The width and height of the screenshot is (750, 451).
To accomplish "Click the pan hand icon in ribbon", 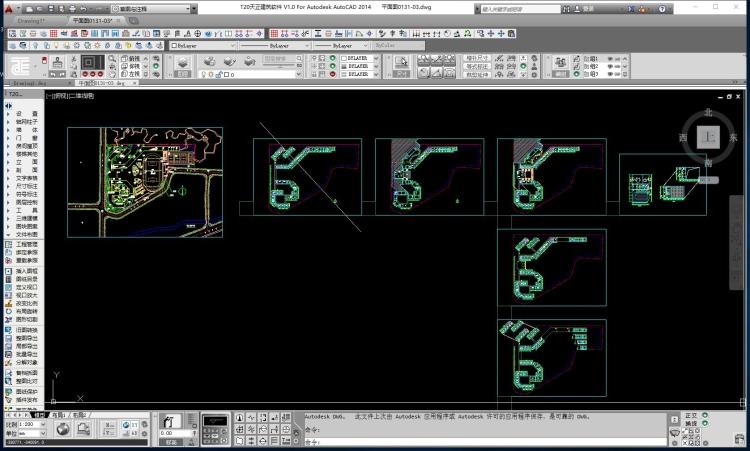I will coord(112,74).
